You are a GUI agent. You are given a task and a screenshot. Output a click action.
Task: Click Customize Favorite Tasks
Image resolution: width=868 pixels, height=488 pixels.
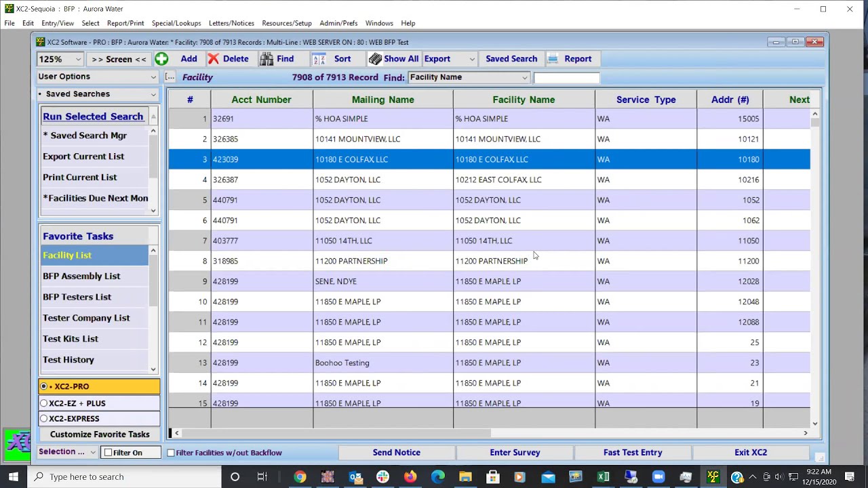tap(100, 434)
